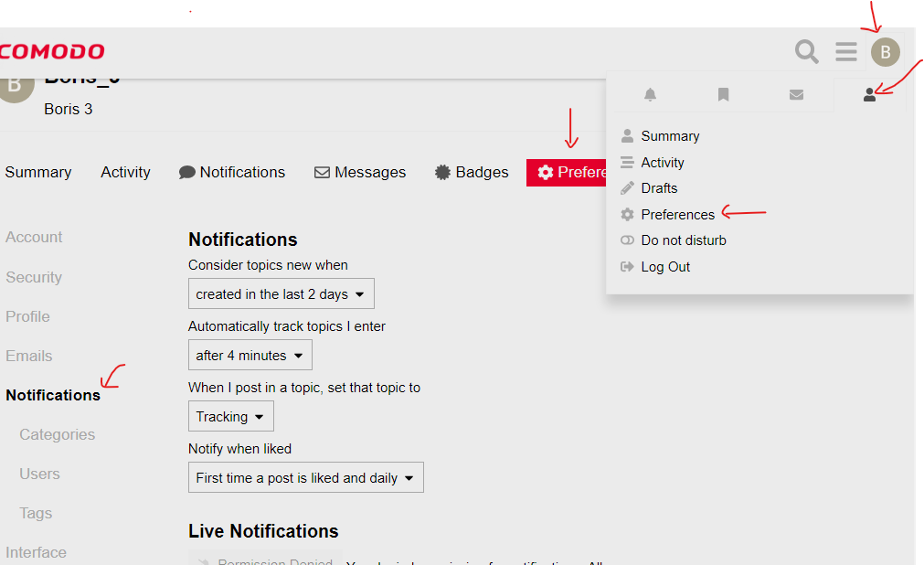Open the envelope messages tab icon
924x565 pixels.
(796, 94)
